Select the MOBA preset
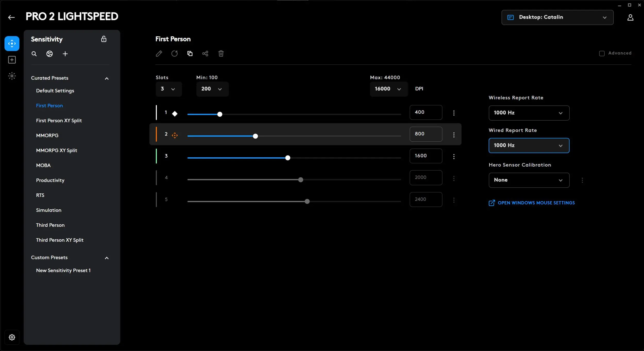 click(x=43, y=165)
